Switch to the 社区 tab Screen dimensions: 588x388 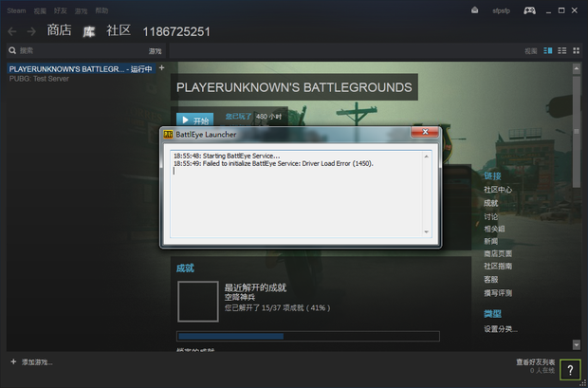119,30
